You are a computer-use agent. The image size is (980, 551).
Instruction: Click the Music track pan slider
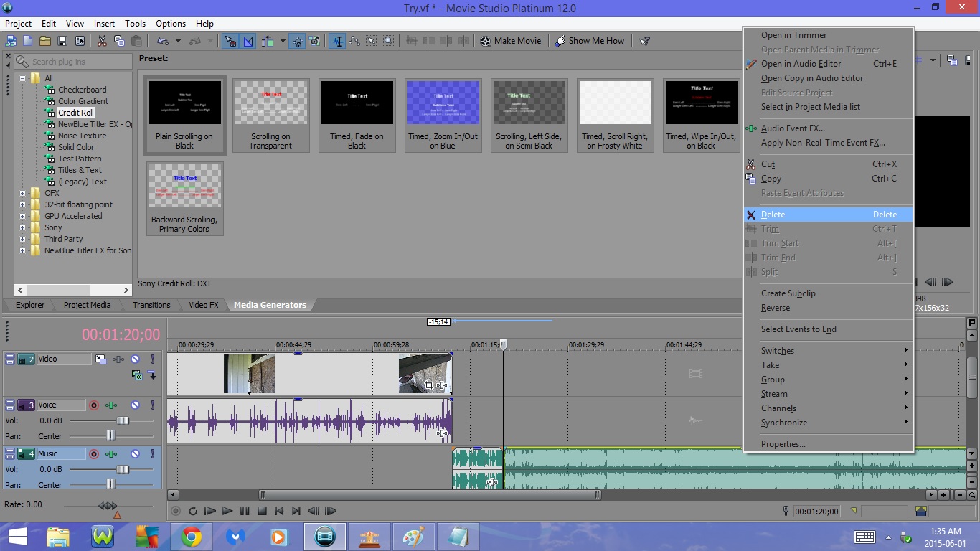(x=111, y=485)
